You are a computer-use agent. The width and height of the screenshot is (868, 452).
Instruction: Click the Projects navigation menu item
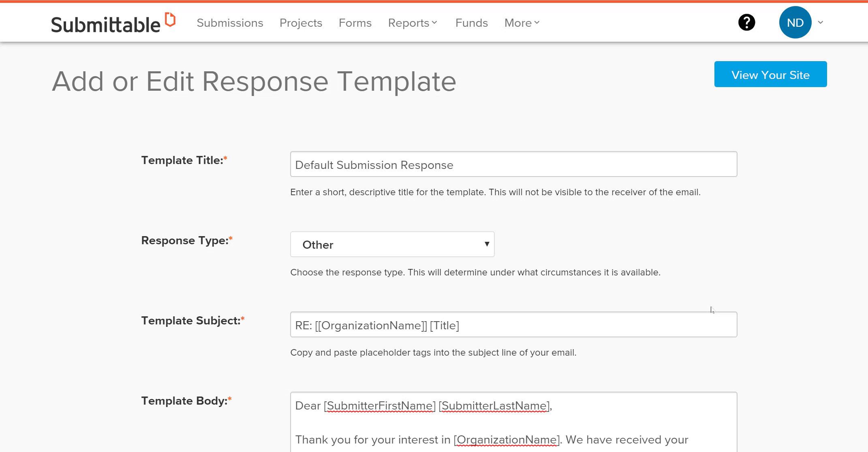301,23
